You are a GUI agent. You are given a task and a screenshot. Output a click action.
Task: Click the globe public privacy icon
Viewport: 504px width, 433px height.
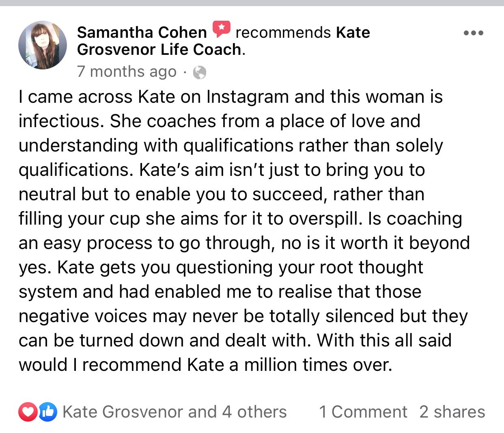coord(199,73)
